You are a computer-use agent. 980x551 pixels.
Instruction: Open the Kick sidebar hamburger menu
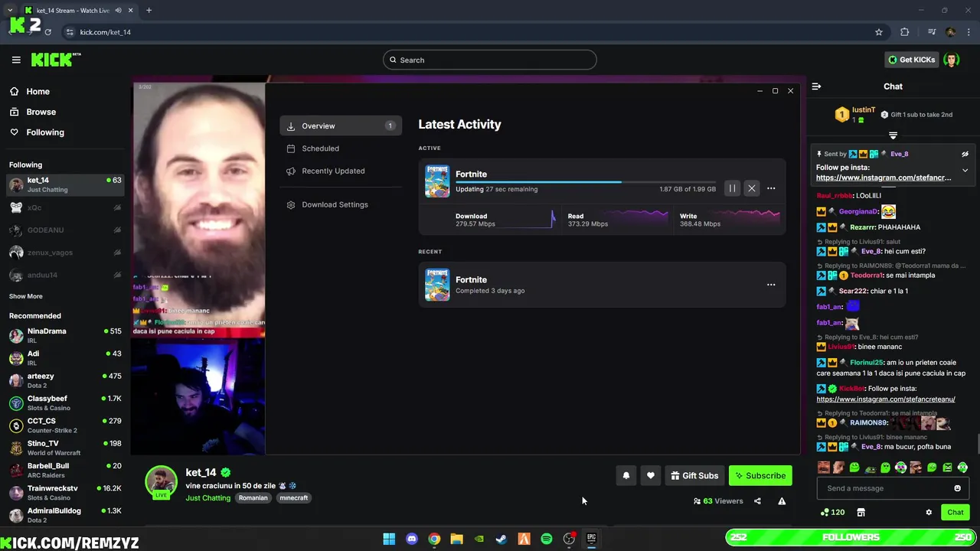pyautogui.click(x=16, y=60)
